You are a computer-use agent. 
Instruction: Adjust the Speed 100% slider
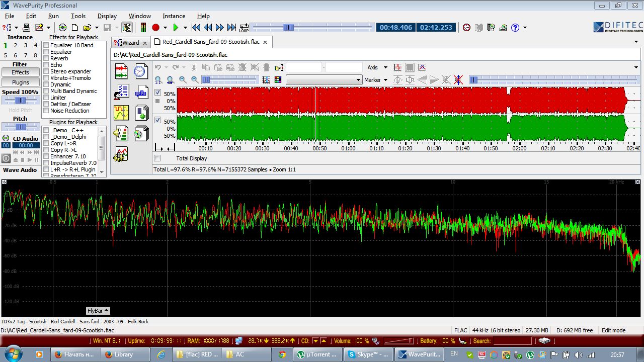(x=21, y=100)
